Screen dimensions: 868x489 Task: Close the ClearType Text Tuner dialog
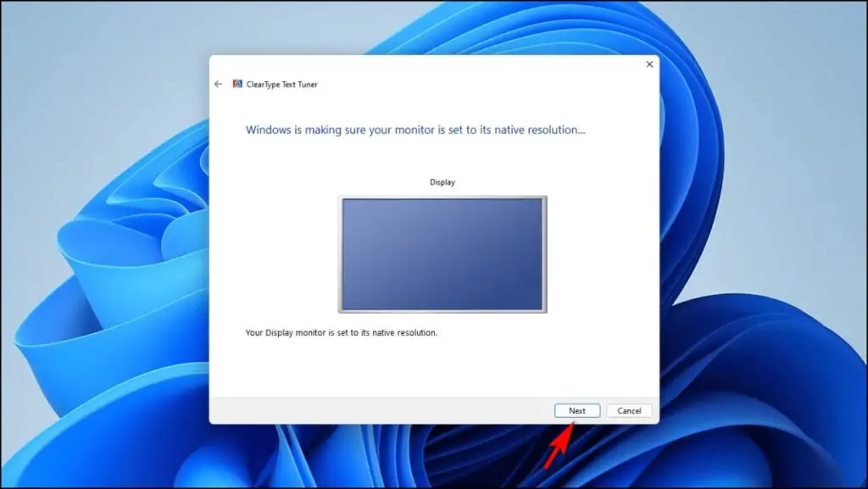(x=649, y=64)
